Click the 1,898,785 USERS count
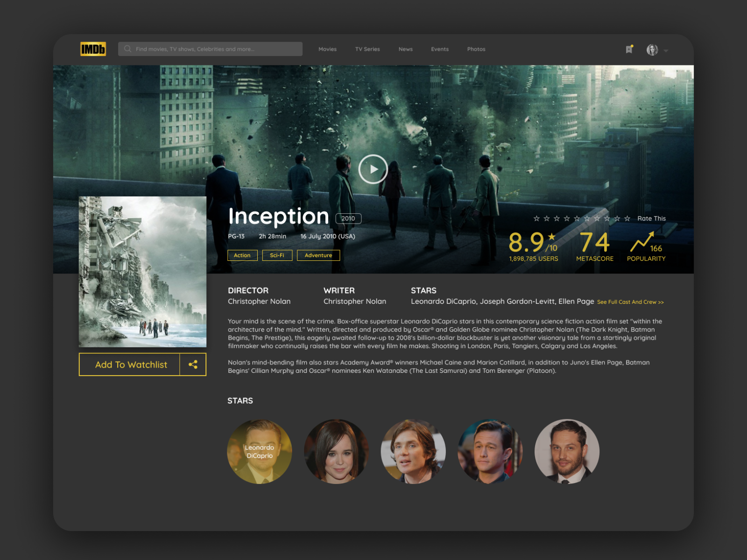 coord(534,259)
